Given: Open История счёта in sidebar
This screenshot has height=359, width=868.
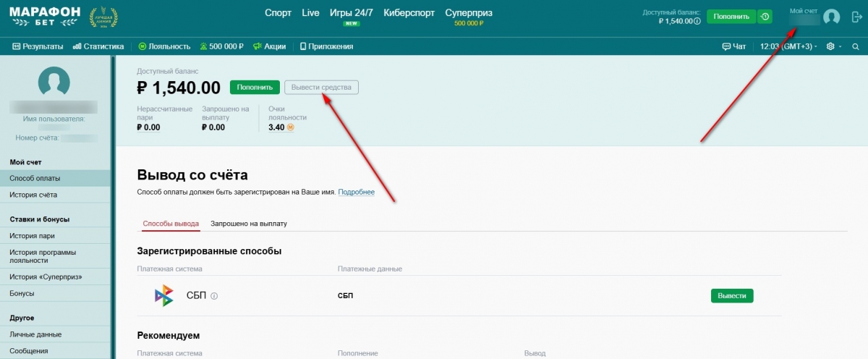Looking at the screenshot, I should coord(33,195).
